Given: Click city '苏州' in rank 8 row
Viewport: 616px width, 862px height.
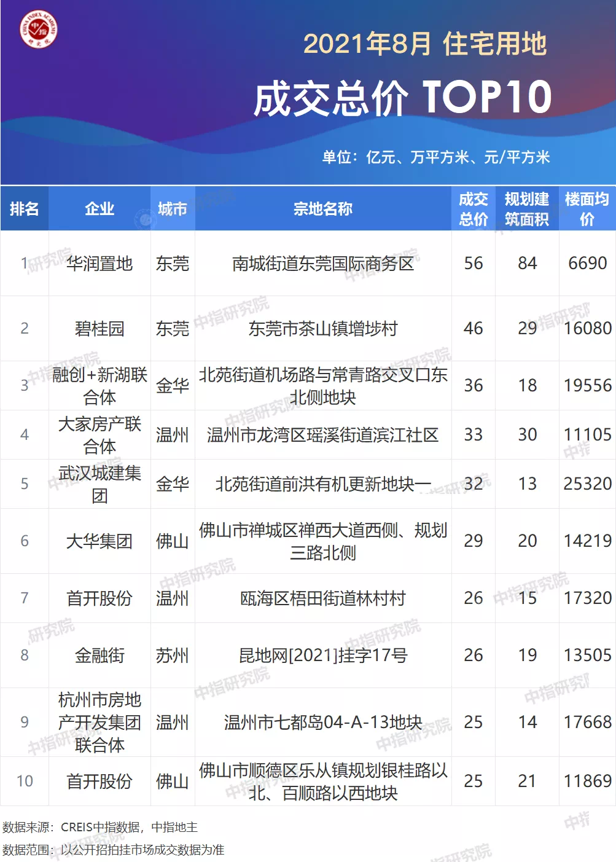Looking at the screenshot, I should 173,656.
